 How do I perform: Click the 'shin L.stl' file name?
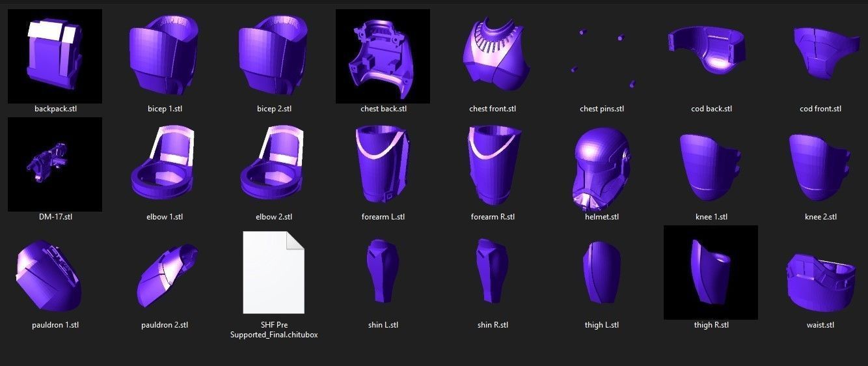[x=383, y=325]
